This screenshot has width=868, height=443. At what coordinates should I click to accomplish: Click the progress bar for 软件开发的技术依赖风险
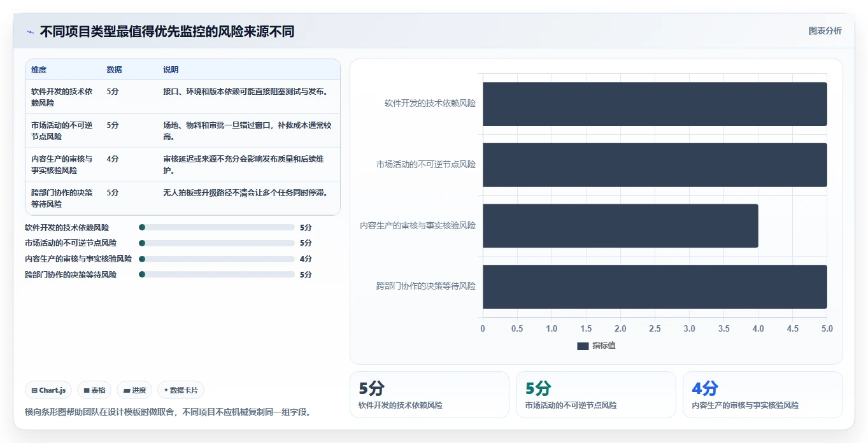[x=217, y=227]
